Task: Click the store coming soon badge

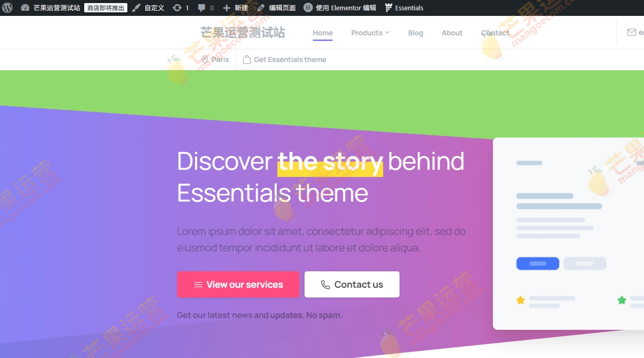Action: coord(106,8)
